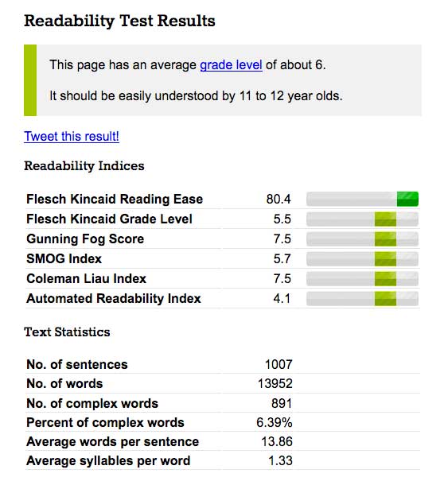Click the Gunning Fog Score label
The width and height of the screenshot is (448, 481).
point(85,239)
